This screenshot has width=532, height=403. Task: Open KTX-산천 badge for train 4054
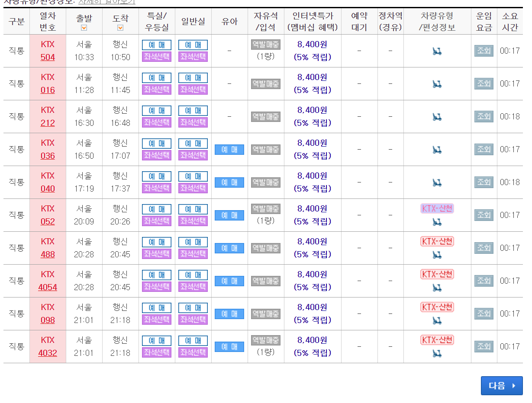(x=437, y=274)
